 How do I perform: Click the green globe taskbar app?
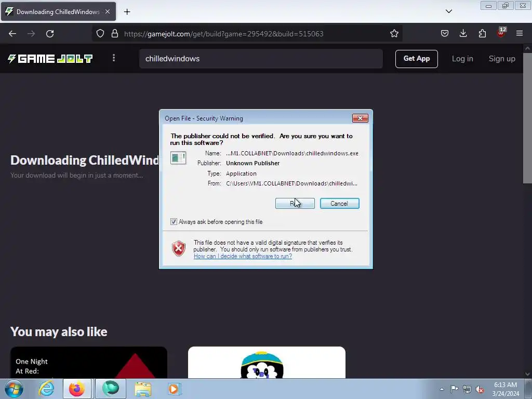click(x=111, y=389)
